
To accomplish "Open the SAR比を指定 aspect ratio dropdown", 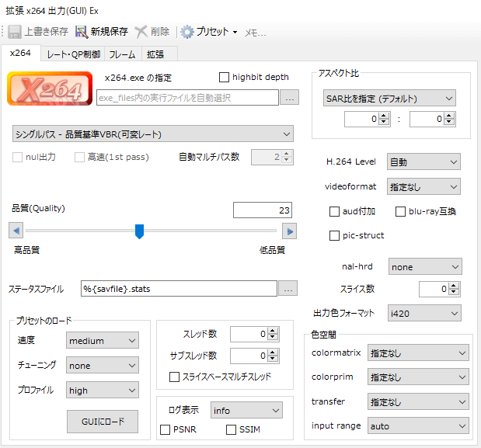I will (x=389, y=99).
